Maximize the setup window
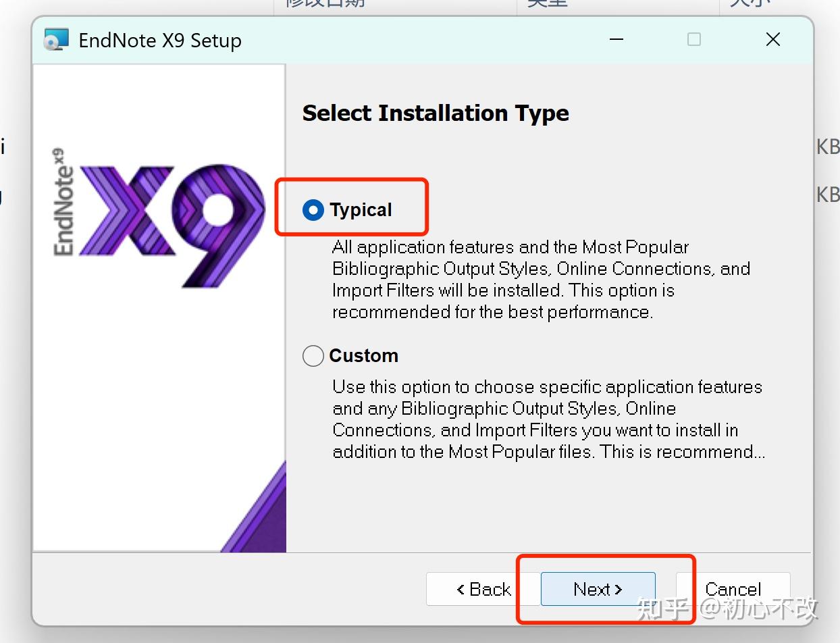 pos(693,39)
